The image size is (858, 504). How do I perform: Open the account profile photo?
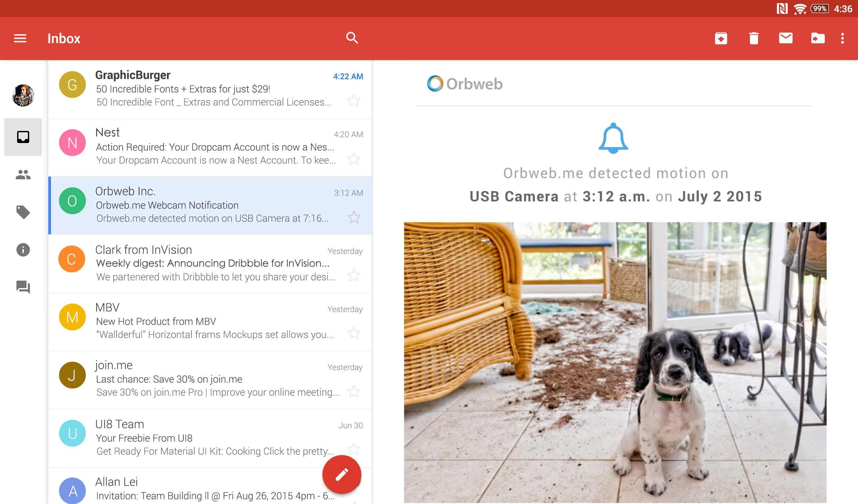(x=23, y=96)
